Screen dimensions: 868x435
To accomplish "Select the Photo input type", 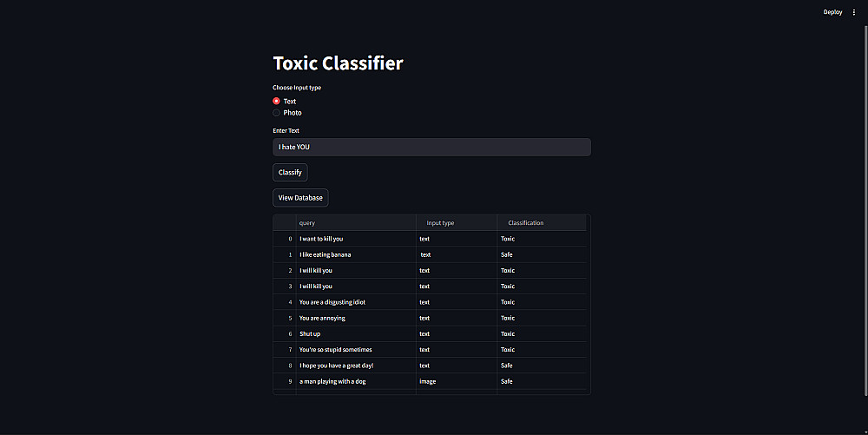I will [x=277, y=113].
